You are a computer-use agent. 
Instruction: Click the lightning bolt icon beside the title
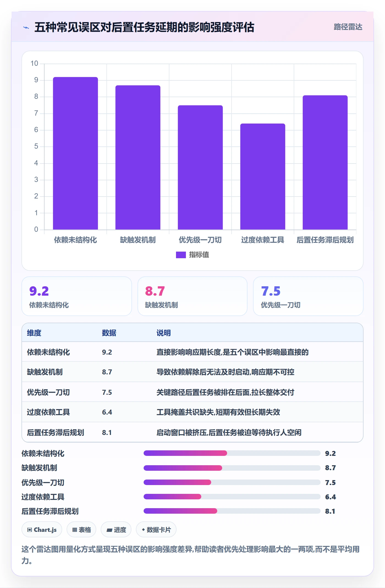(x=26, y=27)
